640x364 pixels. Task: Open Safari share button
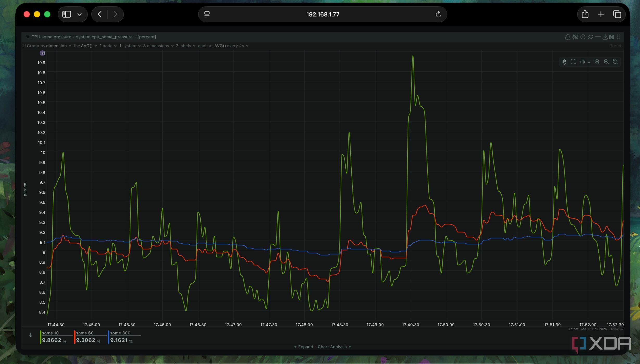[585, 14]
